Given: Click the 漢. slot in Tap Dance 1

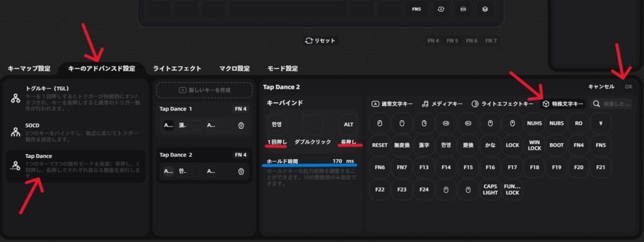Looking at the screenshot, I should [183, 125].
